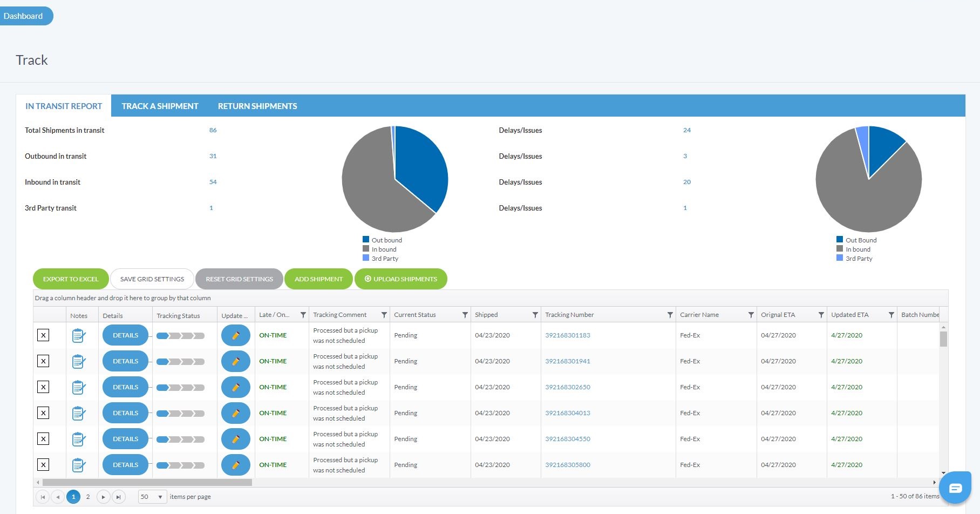Open tracking number 392168301941 link
Screen dimensions: 980x514
pos(568,361)
